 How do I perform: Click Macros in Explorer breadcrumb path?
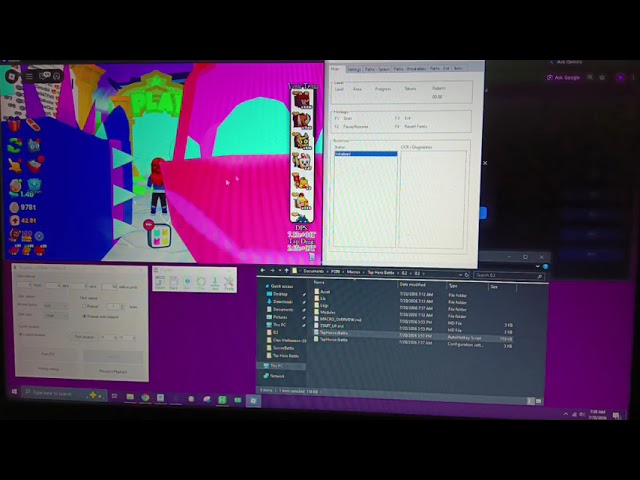pyautogui.click(x=353, y=272)
